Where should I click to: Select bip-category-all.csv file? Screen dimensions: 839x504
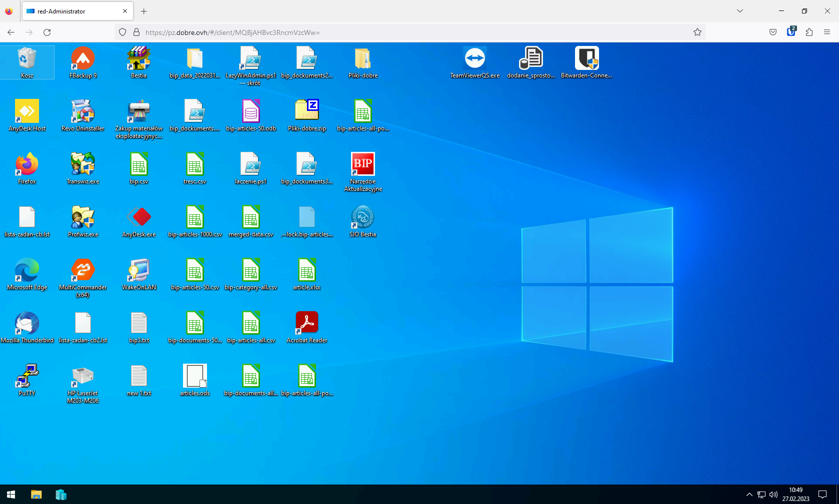(x=251, y=274)
